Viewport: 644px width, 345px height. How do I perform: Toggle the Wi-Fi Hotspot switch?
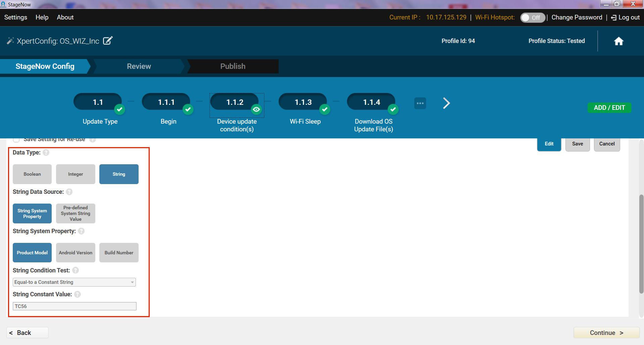(x=532, y=17)
